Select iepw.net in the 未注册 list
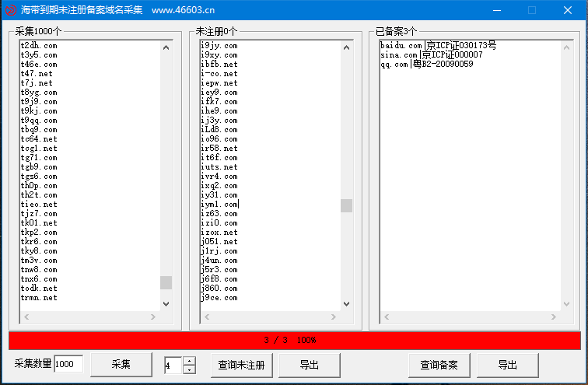The image size is (588, 385). coord(219,83)
